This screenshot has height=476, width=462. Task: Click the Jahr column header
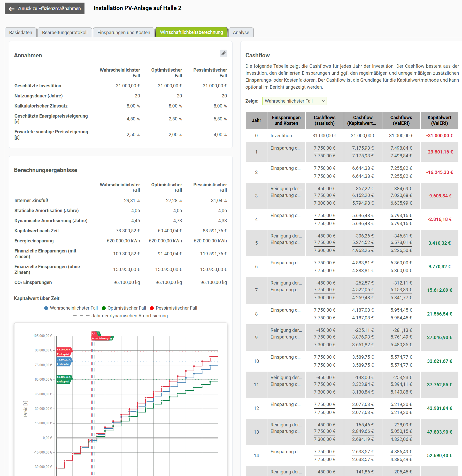pos(256,120)
